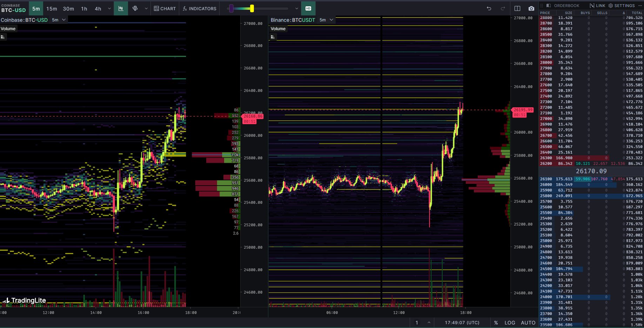Expand the heatmap options dropdown arrow
The height and width of the screenshot is (328, 644).
[297, 8]
